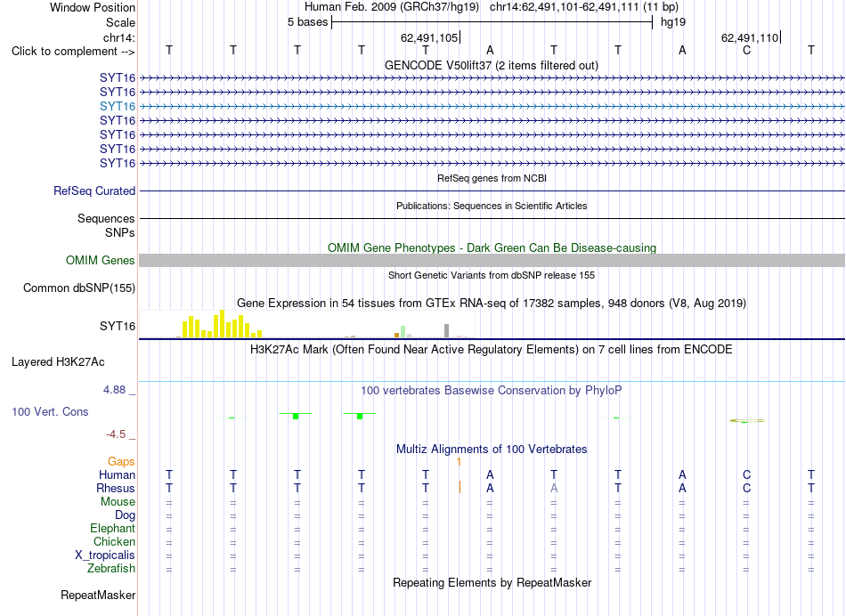
Task: Open the GTEx Gene Expression in 54 tissues title
Action: 492,304
